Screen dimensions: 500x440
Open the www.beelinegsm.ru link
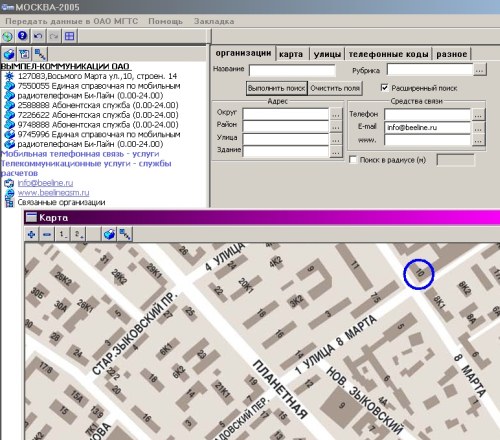[53, 193]
